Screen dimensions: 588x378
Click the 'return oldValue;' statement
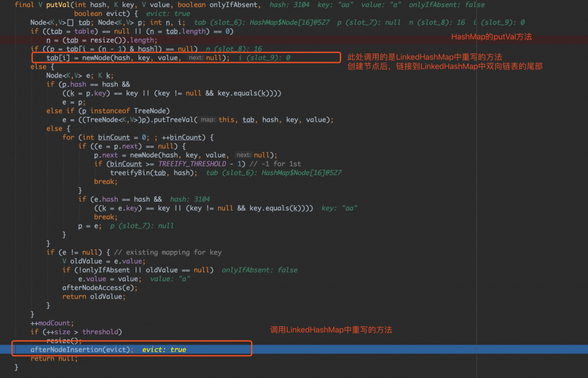point(94,297)
